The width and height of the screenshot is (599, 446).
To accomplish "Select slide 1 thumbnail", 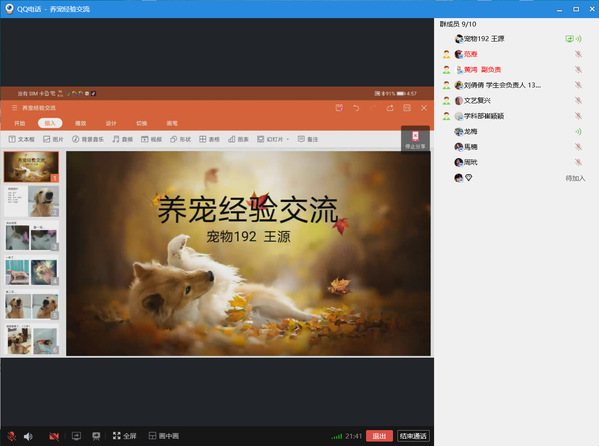I will click(31, 167).
